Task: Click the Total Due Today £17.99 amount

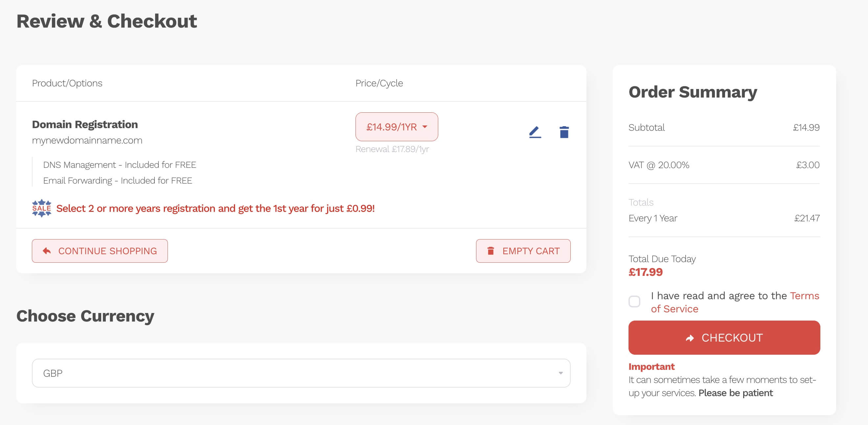Action: 645,272
